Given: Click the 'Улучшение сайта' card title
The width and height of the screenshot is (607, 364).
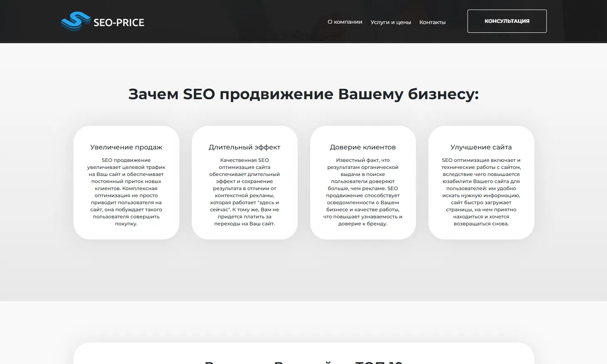Looking at the screenshot, I should (x=481, y=147).
